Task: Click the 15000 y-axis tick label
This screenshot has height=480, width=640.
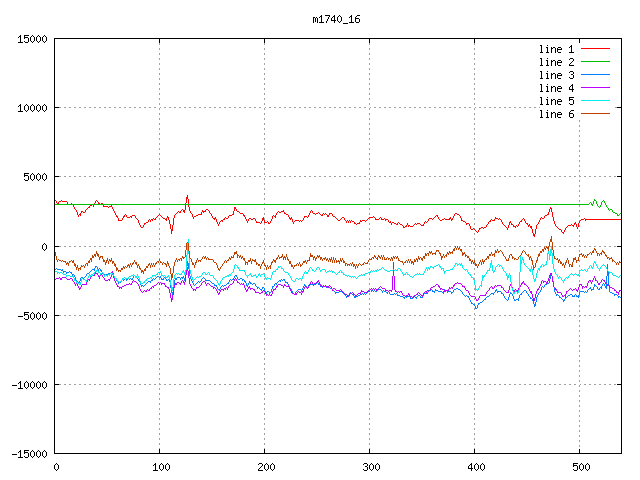Action: 32,39
